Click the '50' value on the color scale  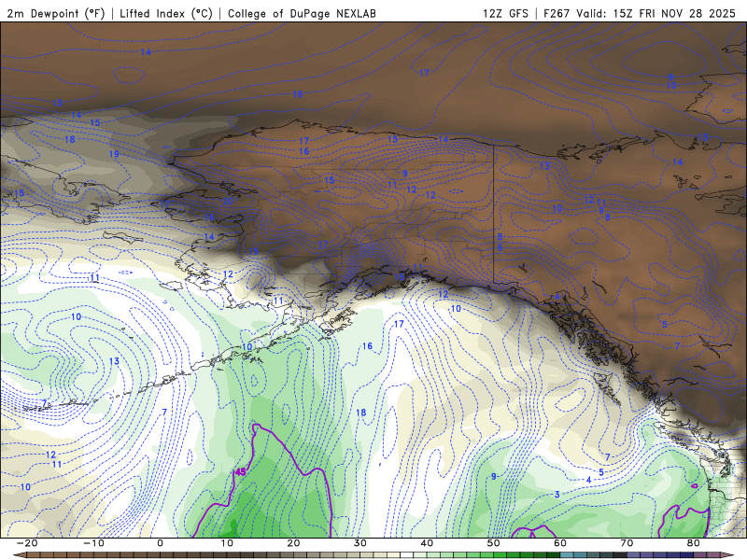coord(494,543)
